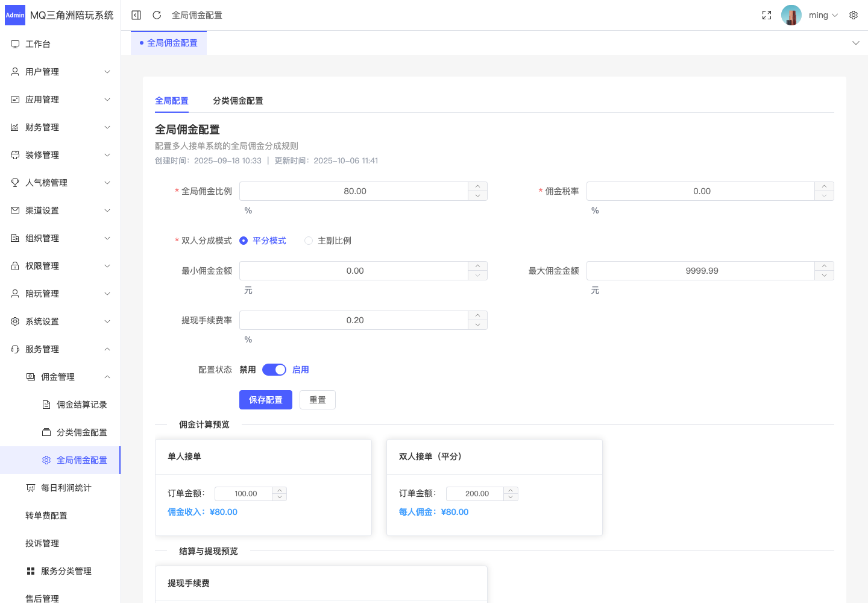Toggle the 配置状态 switch
Viewport: 868px width, 603px height.
(274, 370)
